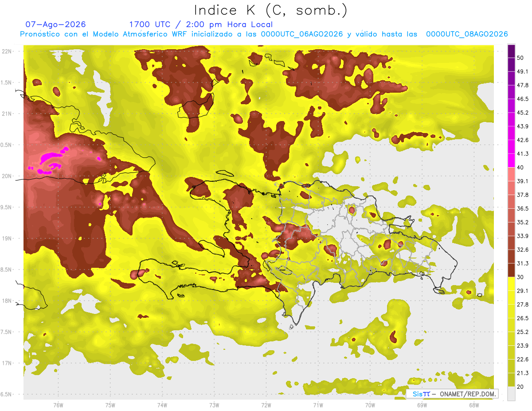Click legend value '41.3'
532x411 pixels.
click(522, 154)
